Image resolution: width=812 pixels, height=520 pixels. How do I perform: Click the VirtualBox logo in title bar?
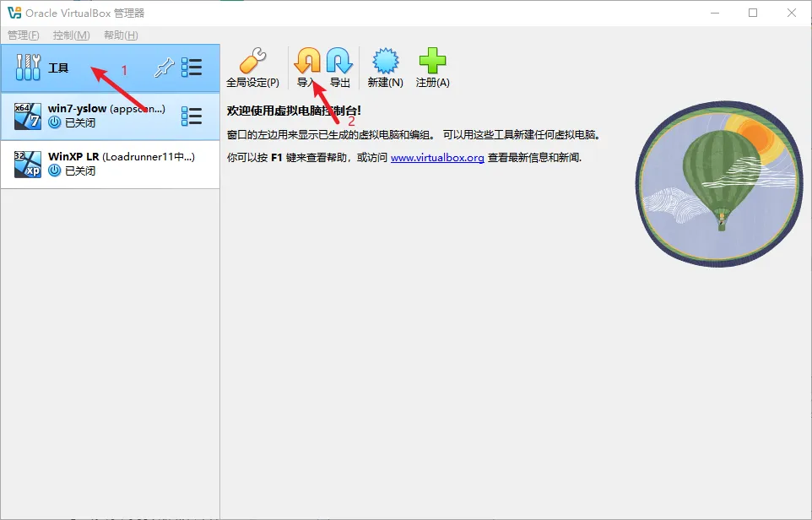click(x=14, y=13)
